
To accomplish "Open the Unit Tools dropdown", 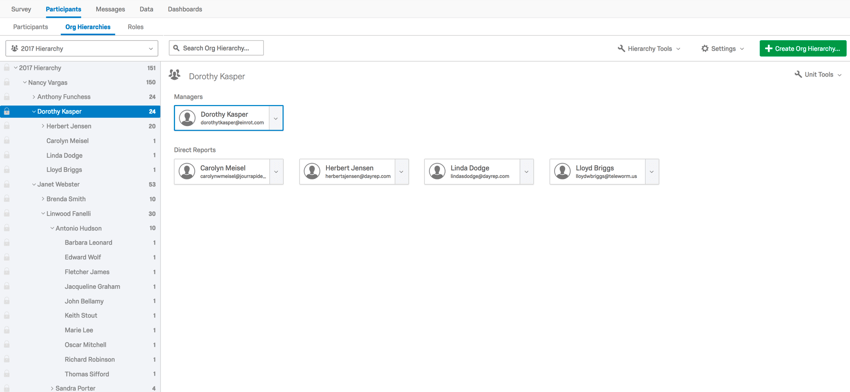I will 818,75.
